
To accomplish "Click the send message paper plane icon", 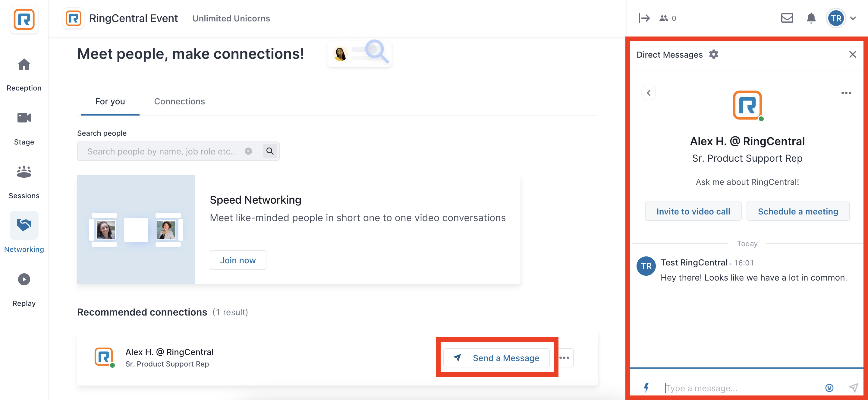I will pyautogui.click(x=853, y=388).
